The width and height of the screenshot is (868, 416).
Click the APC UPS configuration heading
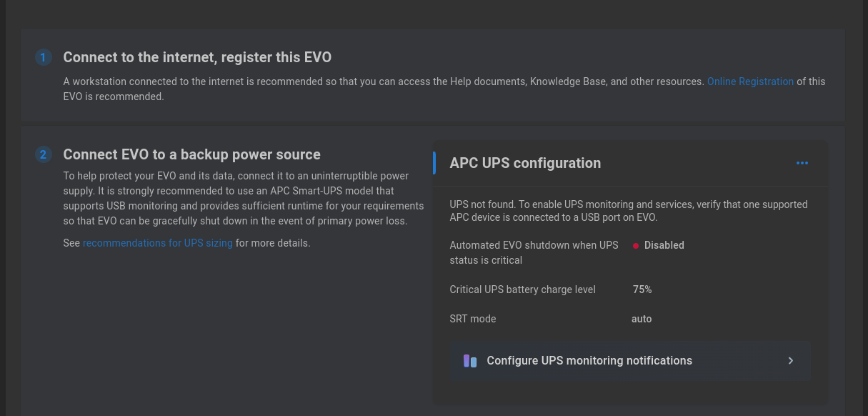[525, 163]
